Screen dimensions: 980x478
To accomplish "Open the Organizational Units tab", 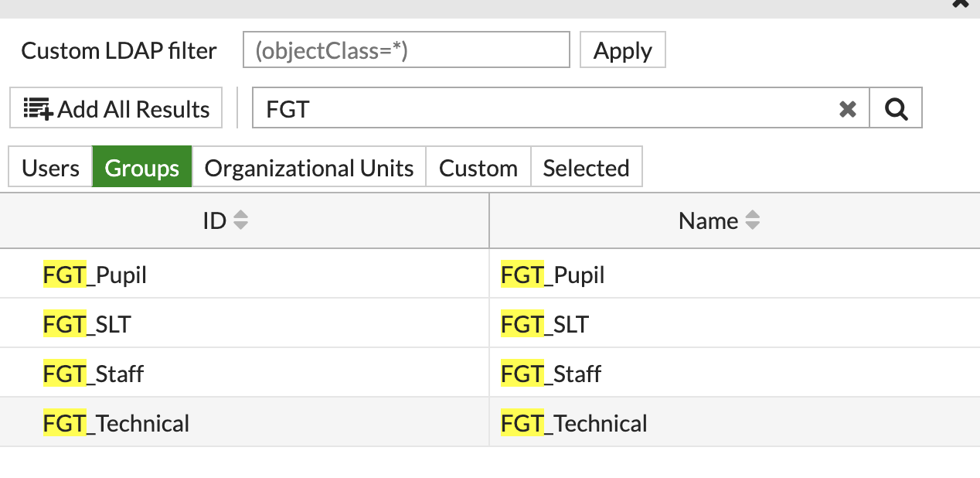I will point(308,166).
